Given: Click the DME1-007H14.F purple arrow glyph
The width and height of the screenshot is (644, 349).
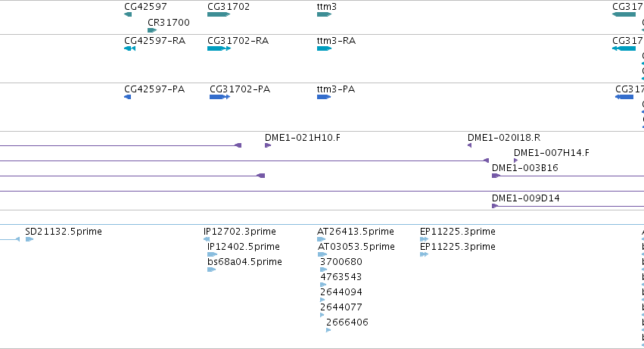Looking at the screenshot, I should coord(516,160).
